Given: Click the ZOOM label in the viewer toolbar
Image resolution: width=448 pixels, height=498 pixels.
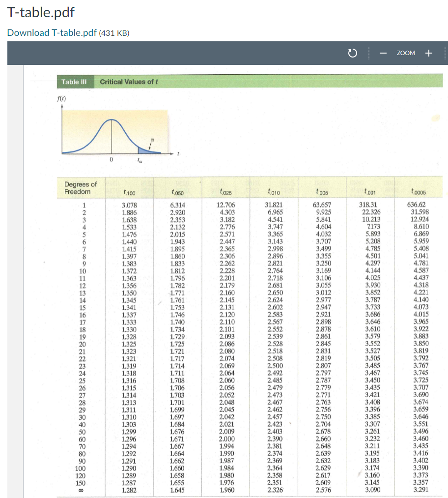Looking at the screenshot, I should coord(405,53).
